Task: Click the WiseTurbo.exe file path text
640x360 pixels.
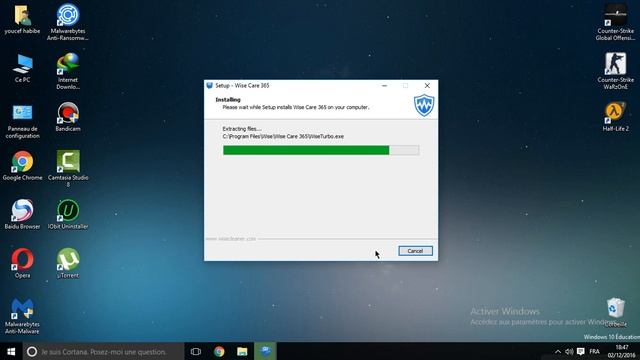Action: coord(283,136)
